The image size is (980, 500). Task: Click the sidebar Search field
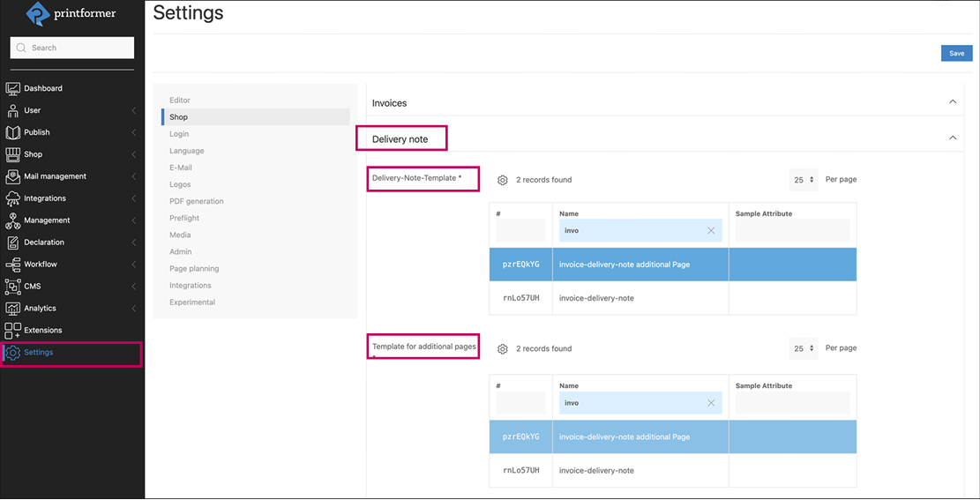[x=72, y=48]
